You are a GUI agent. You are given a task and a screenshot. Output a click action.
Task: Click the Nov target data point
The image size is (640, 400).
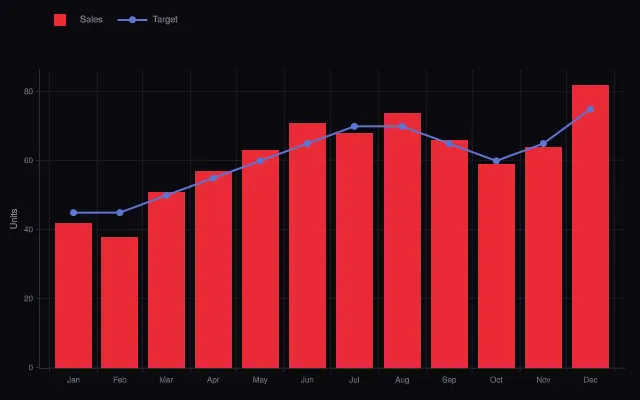tap(543, 144)
